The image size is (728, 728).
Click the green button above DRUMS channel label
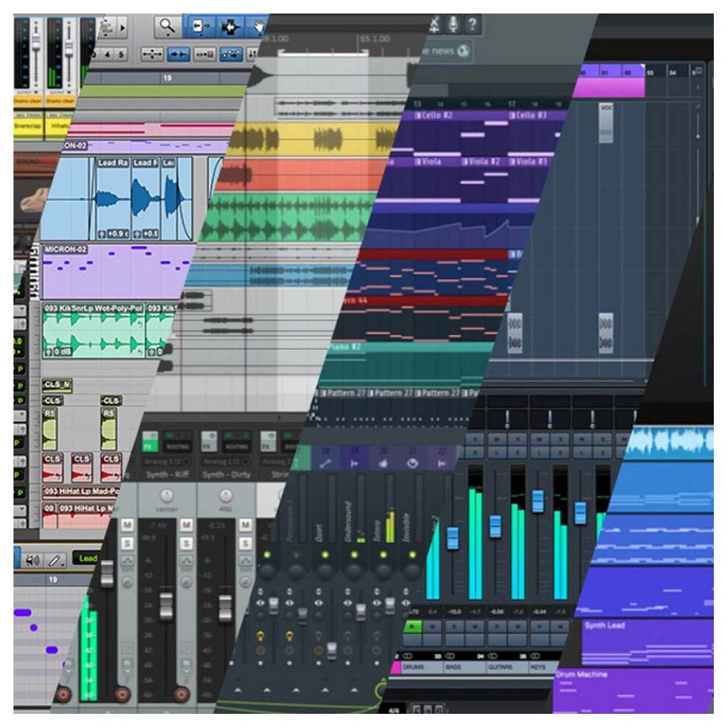click(412, 628)
